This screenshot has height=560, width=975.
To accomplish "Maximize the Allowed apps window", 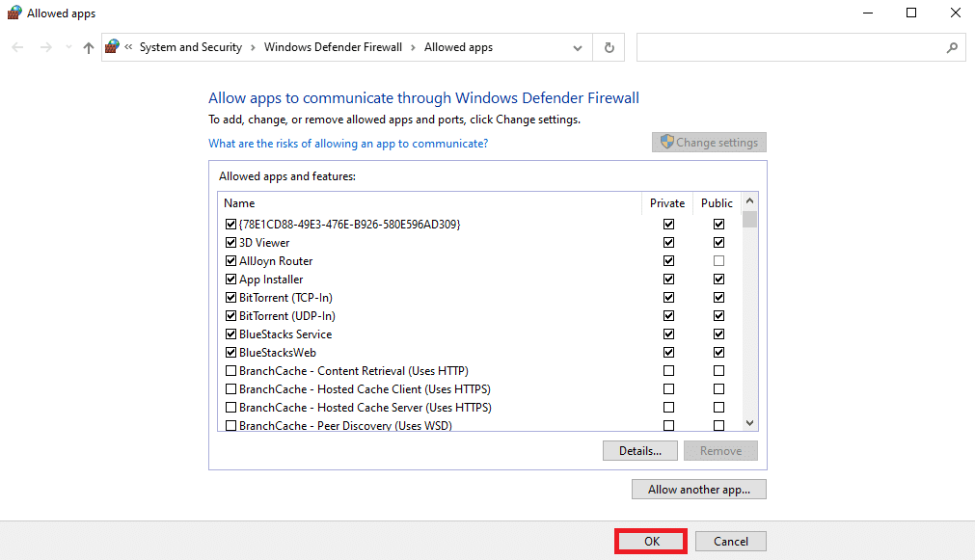I will (x=911, y=13).
